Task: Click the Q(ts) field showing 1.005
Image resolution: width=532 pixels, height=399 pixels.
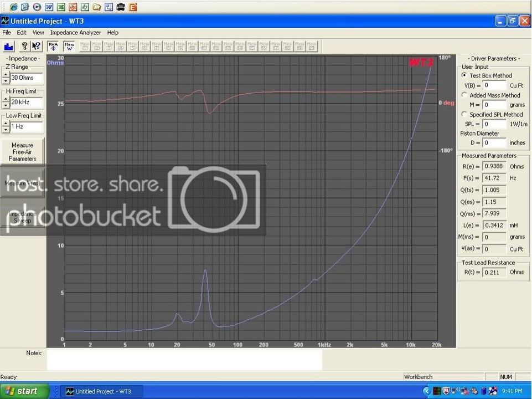Action: coord(494,190)
